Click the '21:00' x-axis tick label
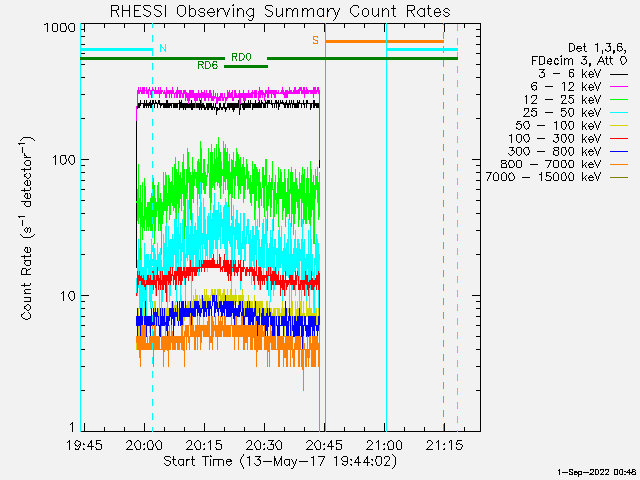 click(x=385, y=445)
